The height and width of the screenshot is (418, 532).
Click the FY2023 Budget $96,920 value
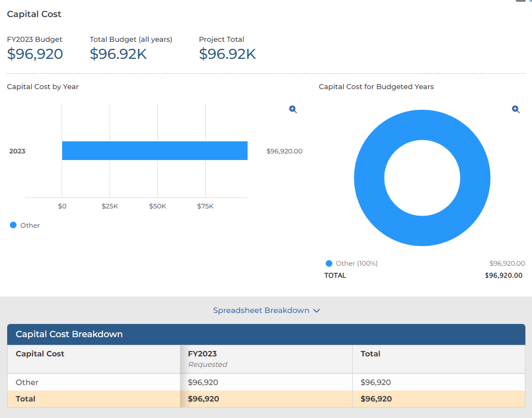click(35, 54)
